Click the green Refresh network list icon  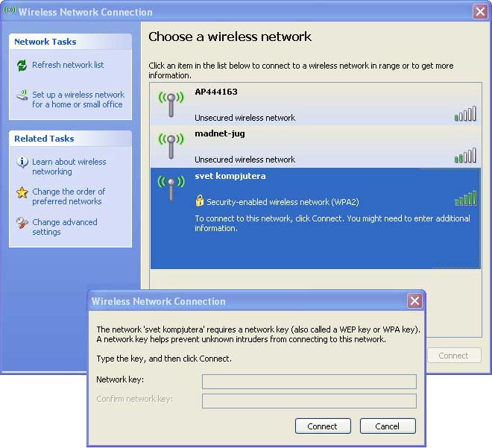[x=22, y=66]
